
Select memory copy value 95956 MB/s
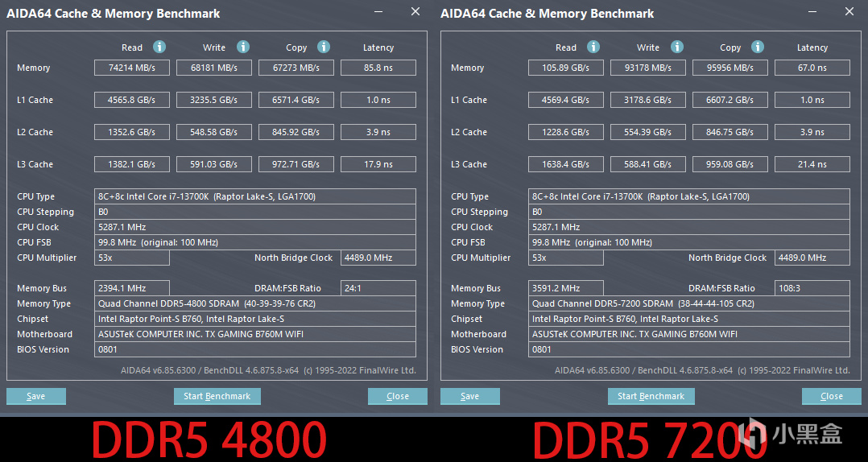(x=730, y=68)
